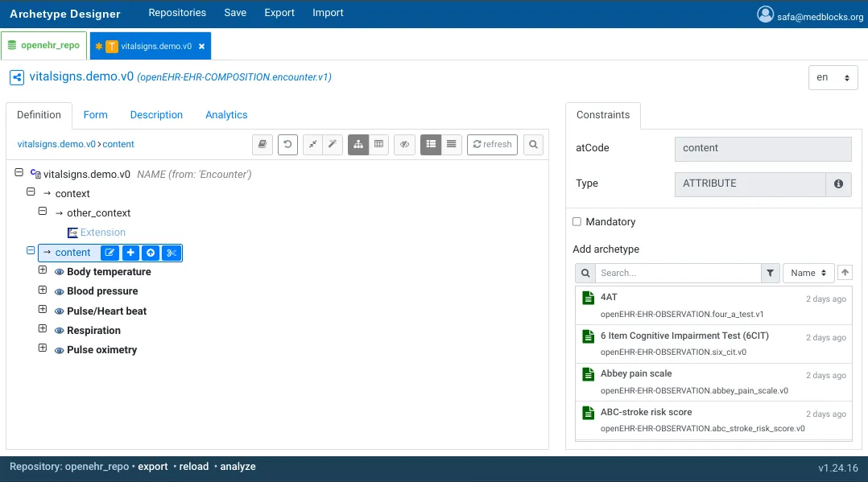
Task: Switch to the Analytics tab
Action: tap(226, 115)
